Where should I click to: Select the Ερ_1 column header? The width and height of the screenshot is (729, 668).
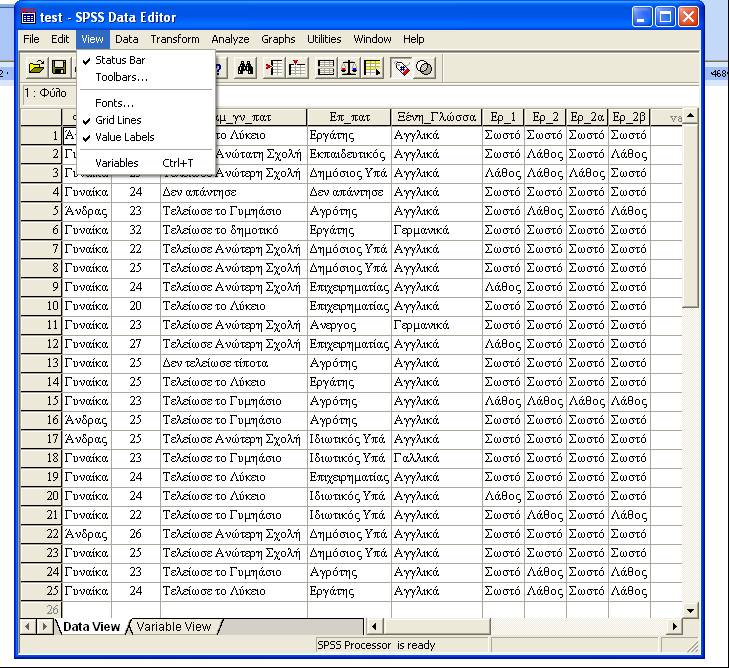tap(503, 117)
